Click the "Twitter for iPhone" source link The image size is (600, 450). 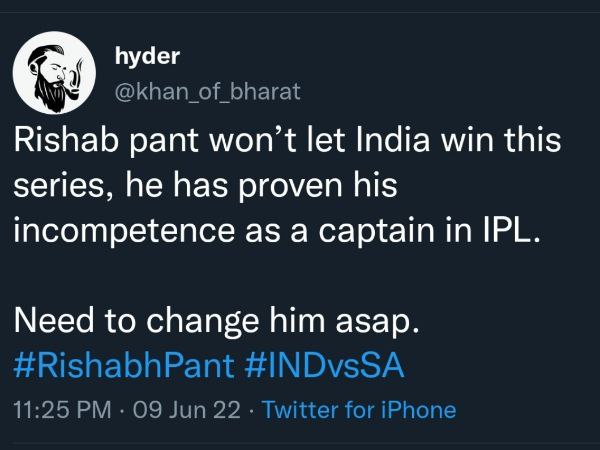(x=358, y=410)
